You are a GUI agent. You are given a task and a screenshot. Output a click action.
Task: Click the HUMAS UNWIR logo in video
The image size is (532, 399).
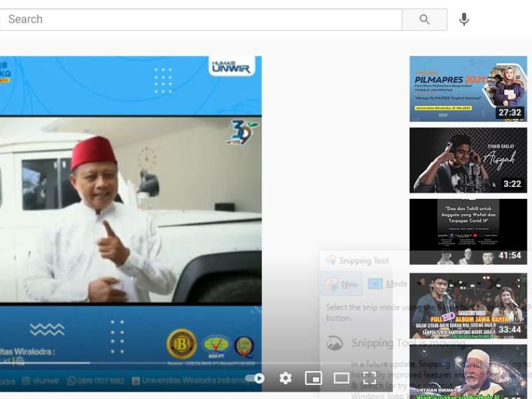tap(231, 67)
